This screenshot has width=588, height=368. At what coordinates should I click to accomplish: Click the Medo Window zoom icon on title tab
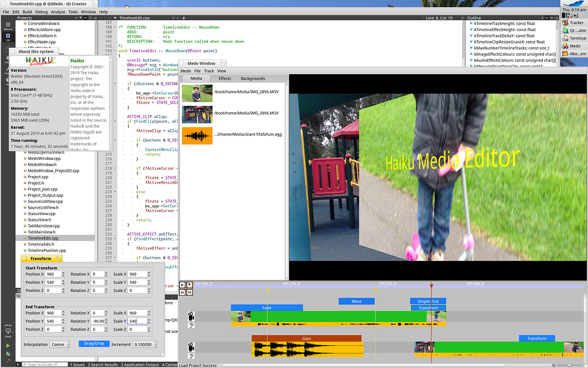(x=222, y=63)
